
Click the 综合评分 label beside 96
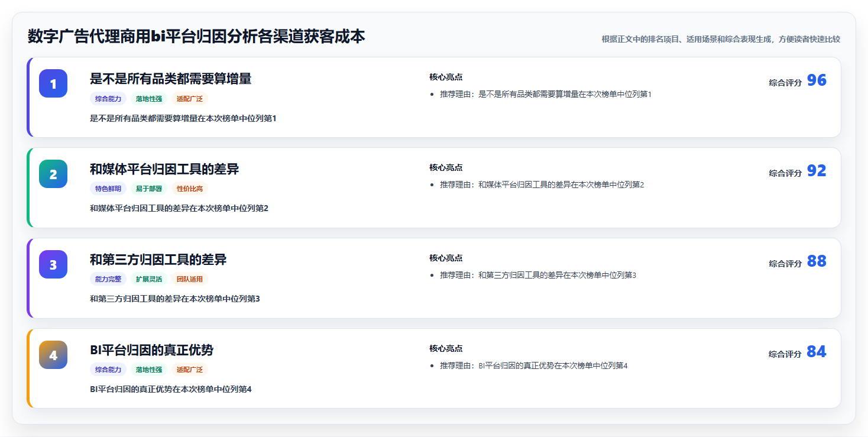click(785, 83)
